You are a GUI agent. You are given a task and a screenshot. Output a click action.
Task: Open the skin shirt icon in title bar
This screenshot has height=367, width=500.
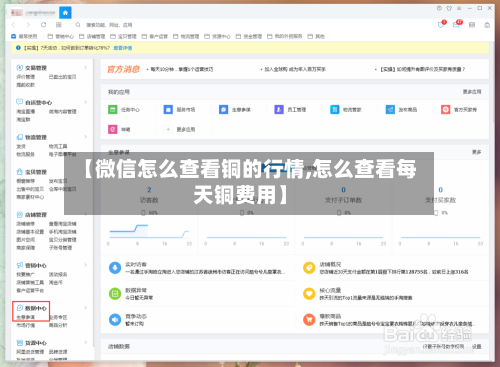(x=449, y=8)
